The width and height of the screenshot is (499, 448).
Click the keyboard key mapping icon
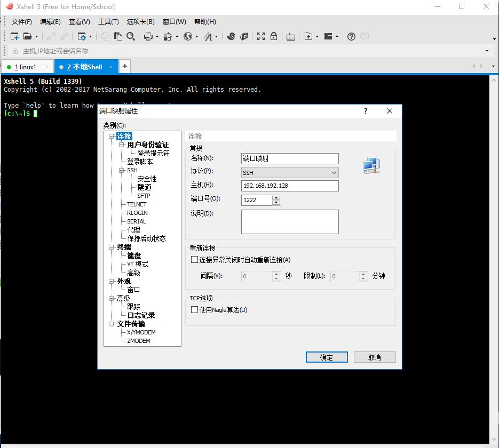point(290,37)
